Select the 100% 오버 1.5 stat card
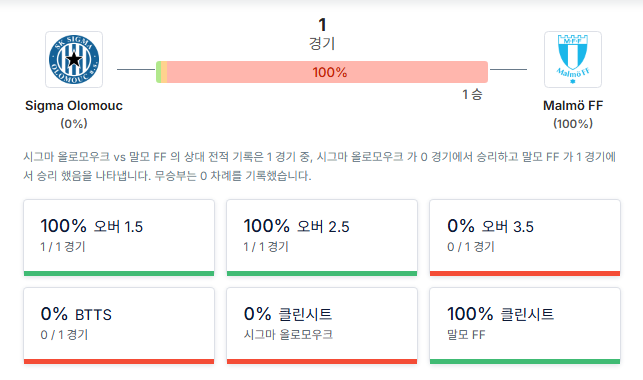This screenshot has height=380, width=643. [x=119, y=238]
